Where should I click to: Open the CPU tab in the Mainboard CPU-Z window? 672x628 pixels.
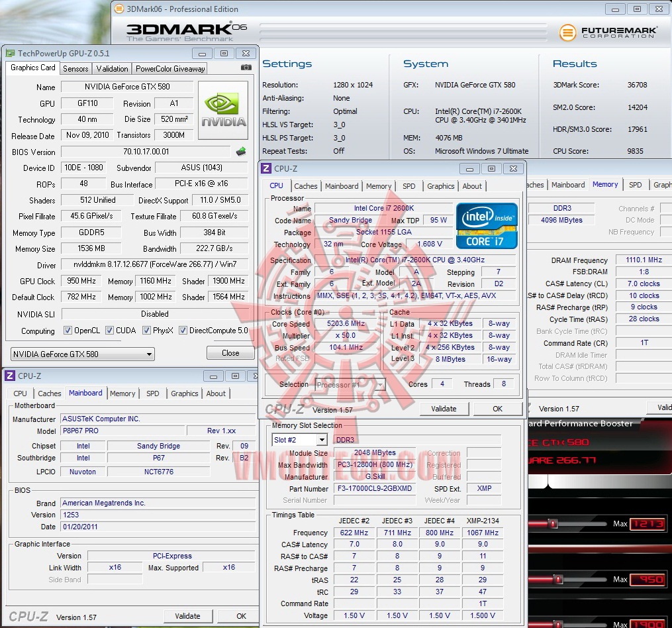[x=20, y=393]
